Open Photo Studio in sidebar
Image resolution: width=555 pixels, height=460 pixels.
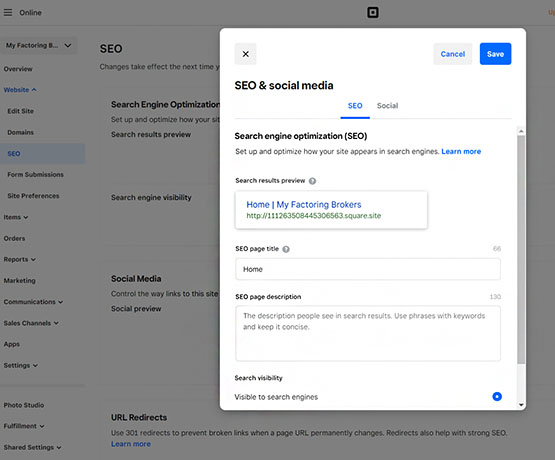[24, 405]
